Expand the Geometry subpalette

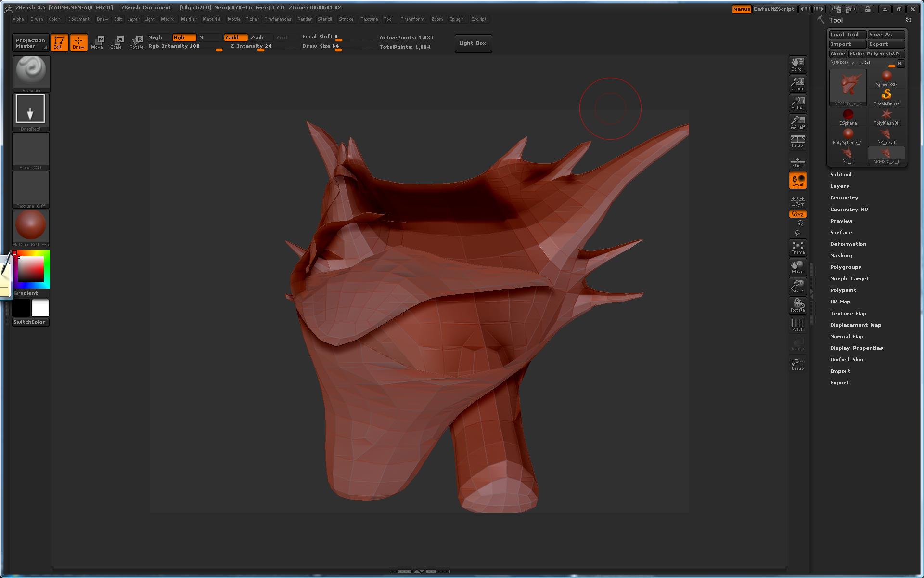[x=844, y=197]
